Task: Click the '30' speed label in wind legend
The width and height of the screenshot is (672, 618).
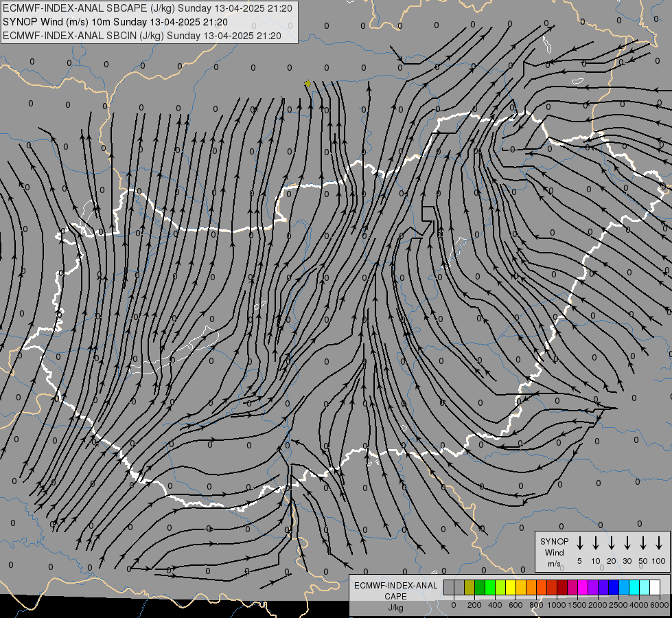Action: coord(627,561)
